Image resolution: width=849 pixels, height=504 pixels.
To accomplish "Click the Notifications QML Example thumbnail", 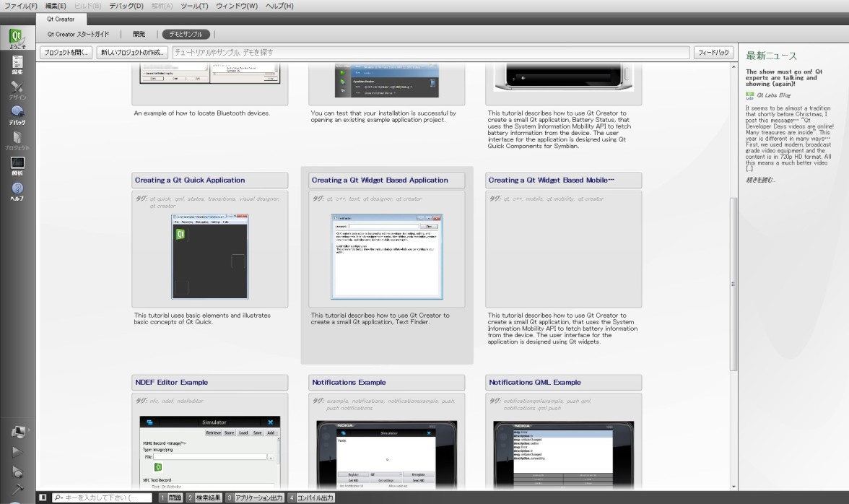I will 564,456.
